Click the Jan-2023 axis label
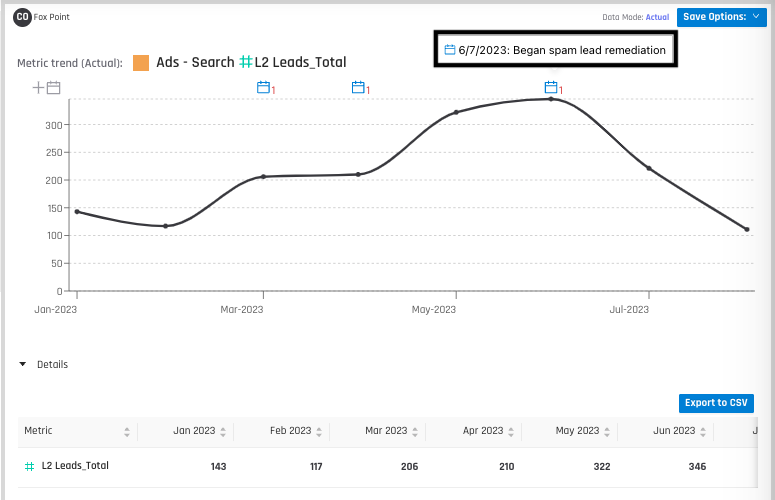The height and width of the screenshot is (500, 775). click(x=55, y=309)
